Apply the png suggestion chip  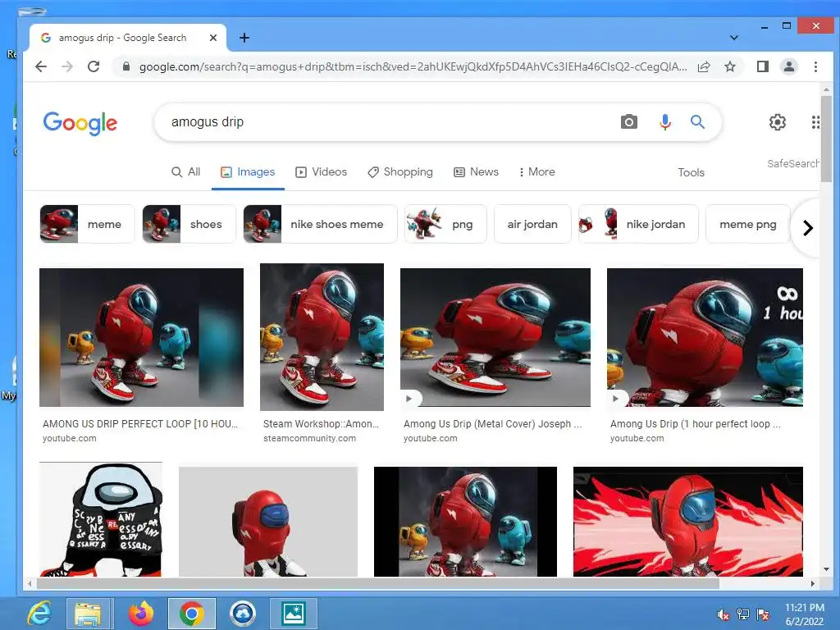point(445,224)
